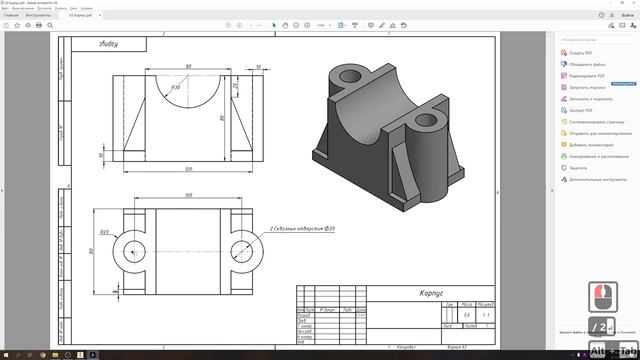Activate the selection arrow tool

274,25
